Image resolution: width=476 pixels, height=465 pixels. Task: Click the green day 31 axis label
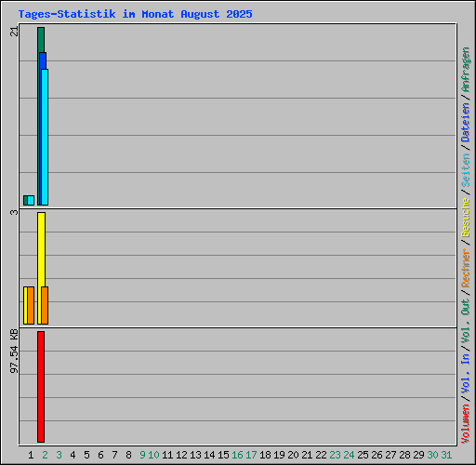[446, 455]
